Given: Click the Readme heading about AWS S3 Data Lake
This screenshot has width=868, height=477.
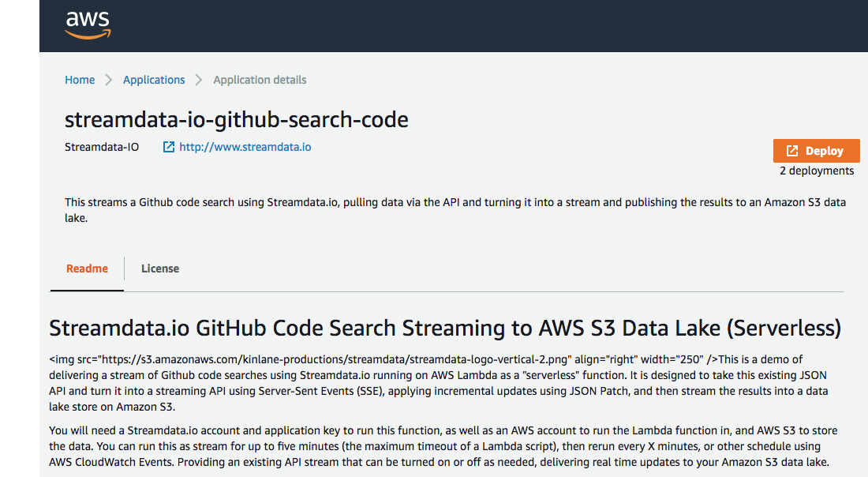Looking at the screenshot, I should point(445,328).
